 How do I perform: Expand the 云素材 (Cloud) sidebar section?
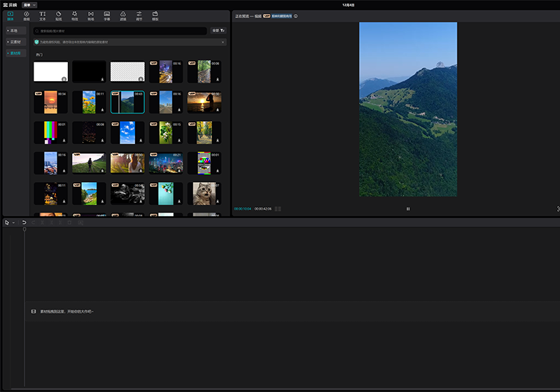coord(15,42)
